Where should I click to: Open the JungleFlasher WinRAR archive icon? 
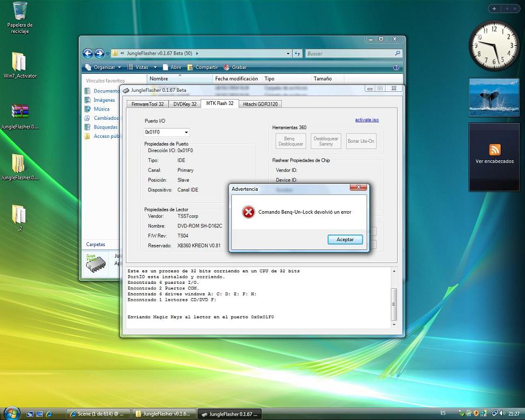pos(20,111)
